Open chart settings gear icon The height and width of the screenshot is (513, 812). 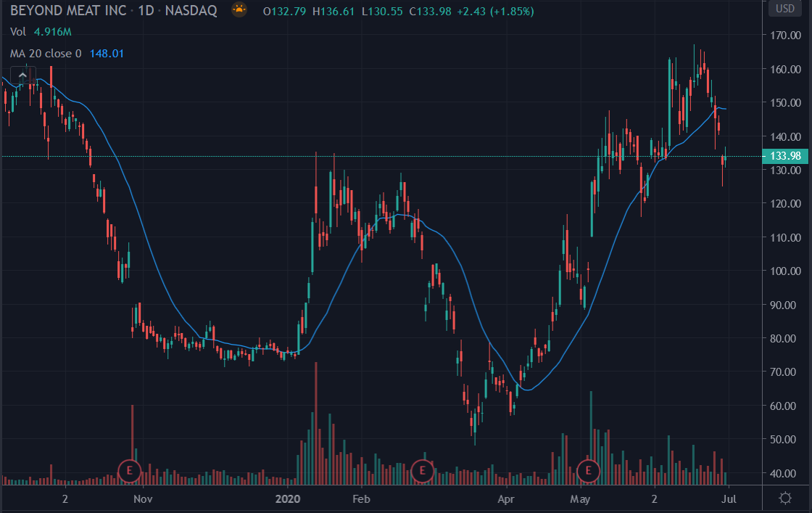tap(785, 498)
